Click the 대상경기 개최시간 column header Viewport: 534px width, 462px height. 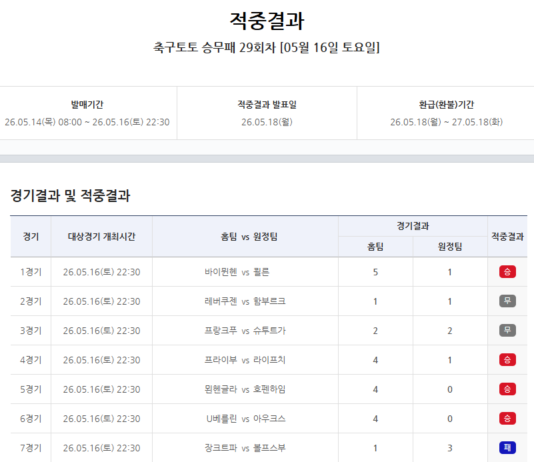(x=101, y=236)
